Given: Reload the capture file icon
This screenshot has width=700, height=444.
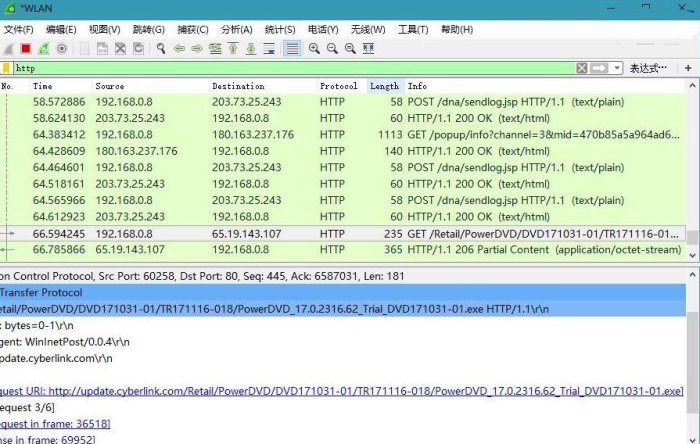Looking at the screenshot, I should tap(138, 48).
